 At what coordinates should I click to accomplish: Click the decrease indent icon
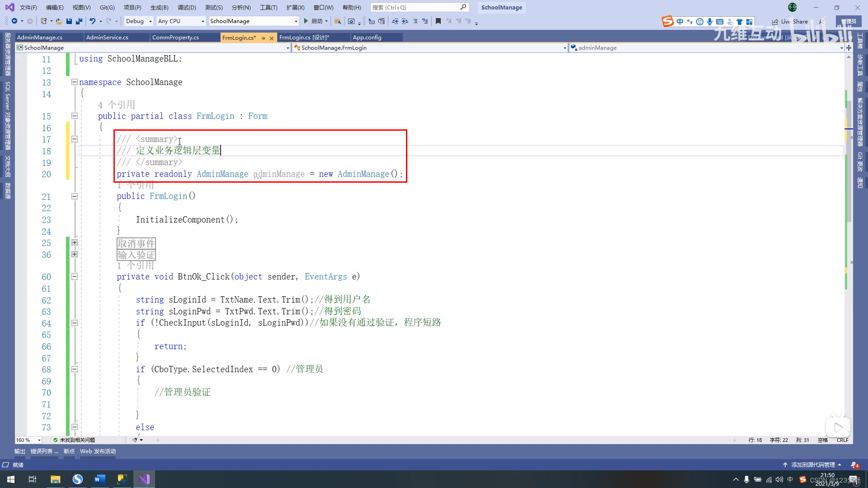[395, 21]
